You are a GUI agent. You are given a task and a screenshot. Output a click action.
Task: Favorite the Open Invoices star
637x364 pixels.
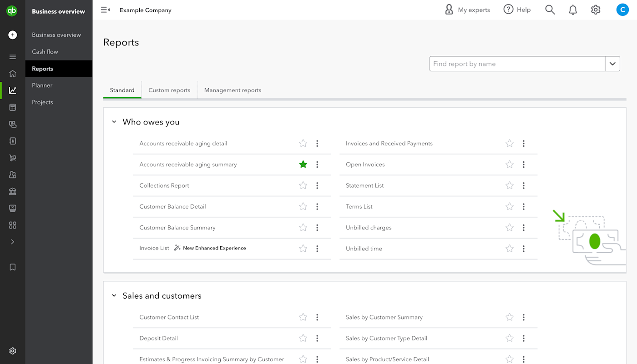pos(510,165)
